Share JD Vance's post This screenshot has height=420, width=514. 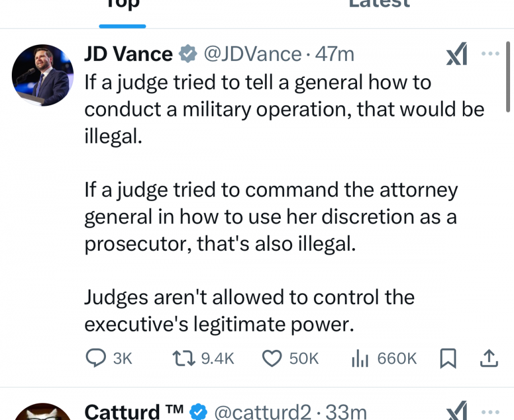pyautogui.click(x=489, y=358)
